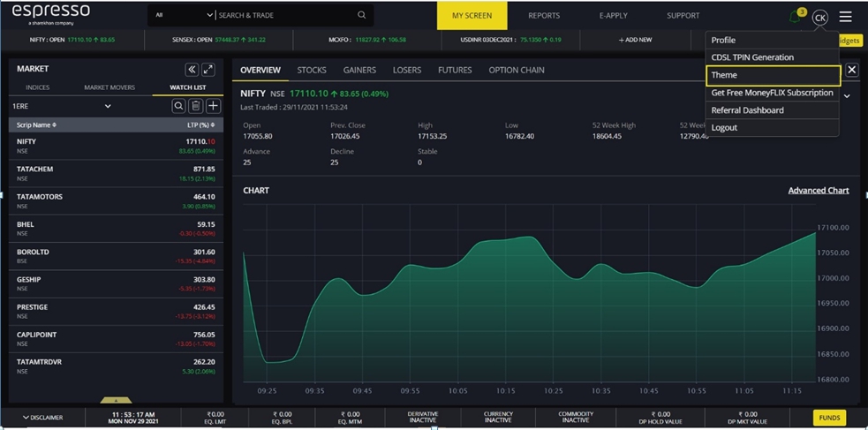
Task: Switch to the Gainers tab
Action: (359, 71)
